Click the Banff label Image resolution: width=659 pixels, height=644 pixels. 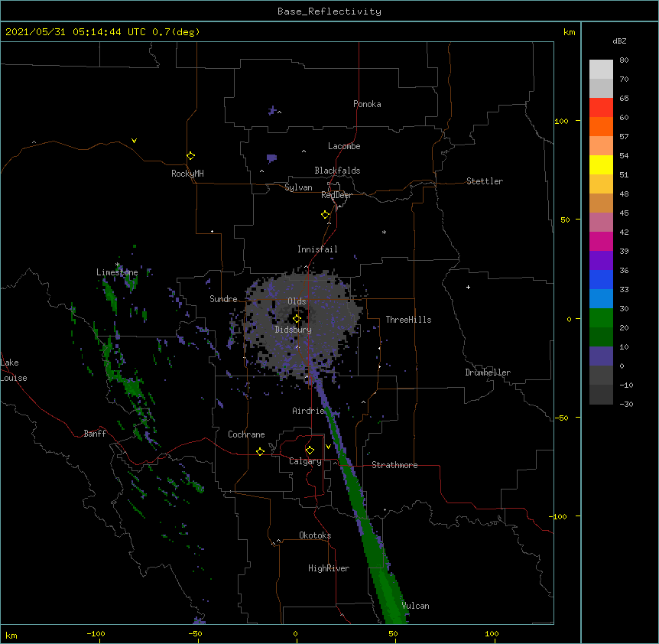pyautogui.click(x=95, y=434)
